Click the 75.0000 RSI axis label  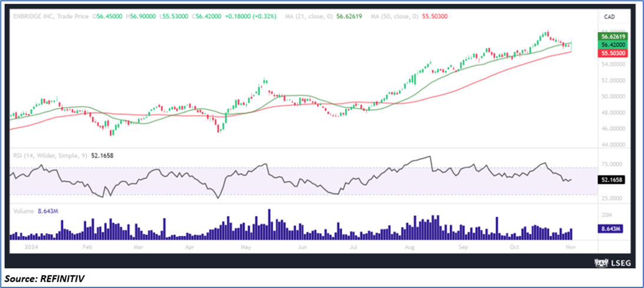point(613,164)
